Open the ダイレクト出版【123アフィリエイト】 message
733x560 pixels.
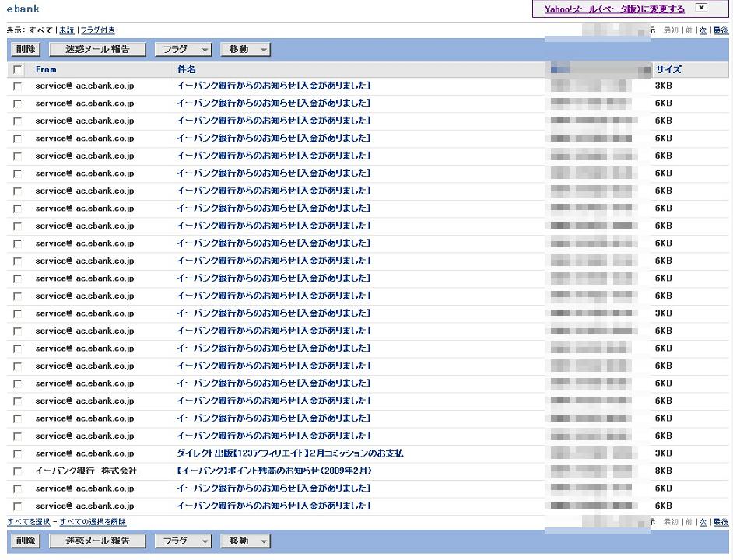289,453
